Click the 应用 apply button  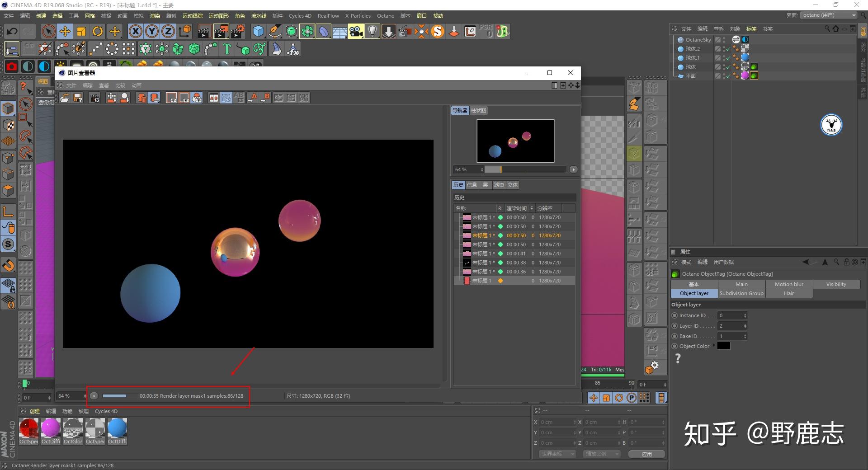pyautogui.click(x=646, y=454)
